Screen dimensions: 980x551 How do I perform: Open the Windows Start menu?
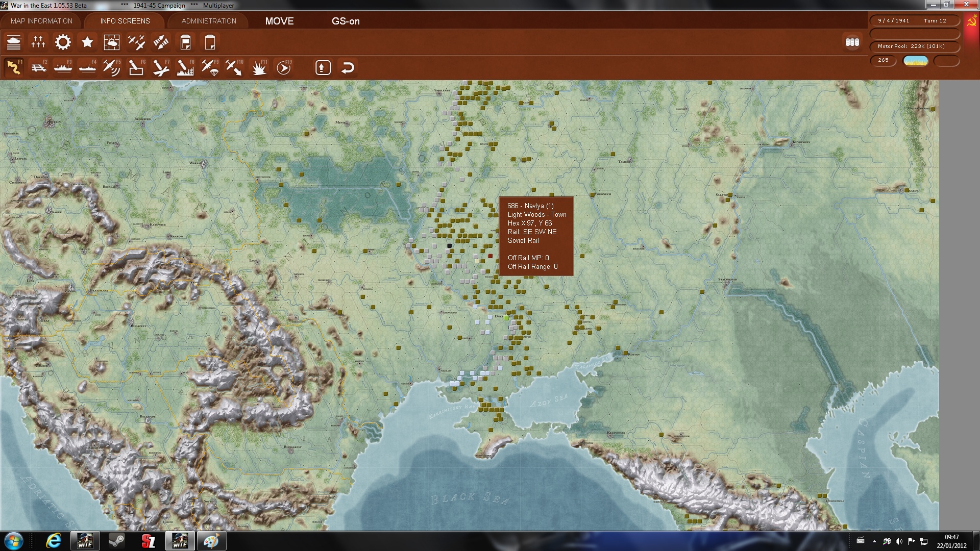click(14, 541)
